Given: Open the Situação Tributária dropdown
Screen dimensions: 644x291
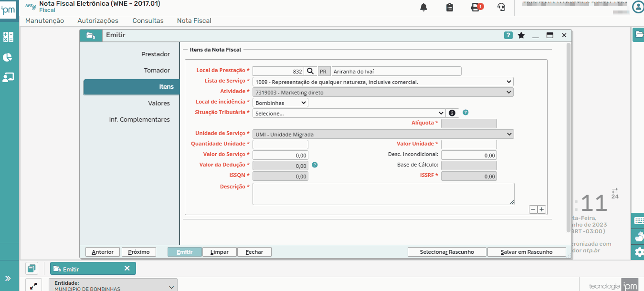Looking at the screenshot, I should pyautogui.click(x=349, y=113).
